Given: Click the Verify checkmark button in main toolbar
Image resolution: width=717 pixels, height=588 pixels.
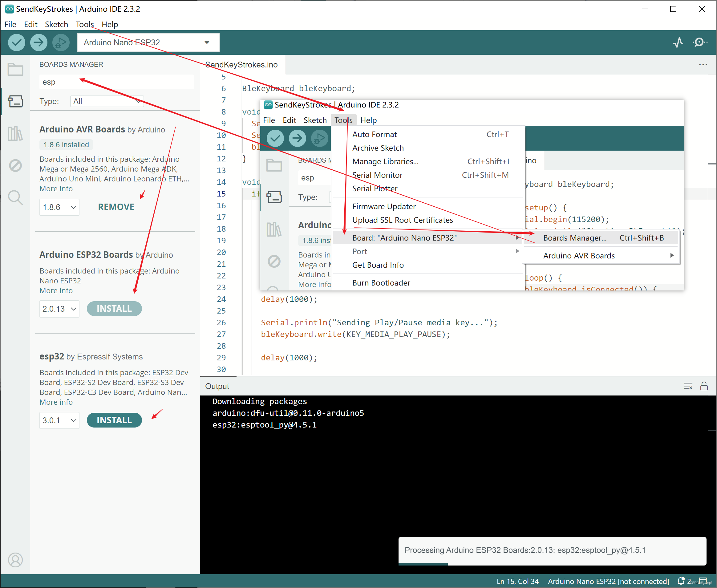Looking at the screenshot, I should click(16, 42).
